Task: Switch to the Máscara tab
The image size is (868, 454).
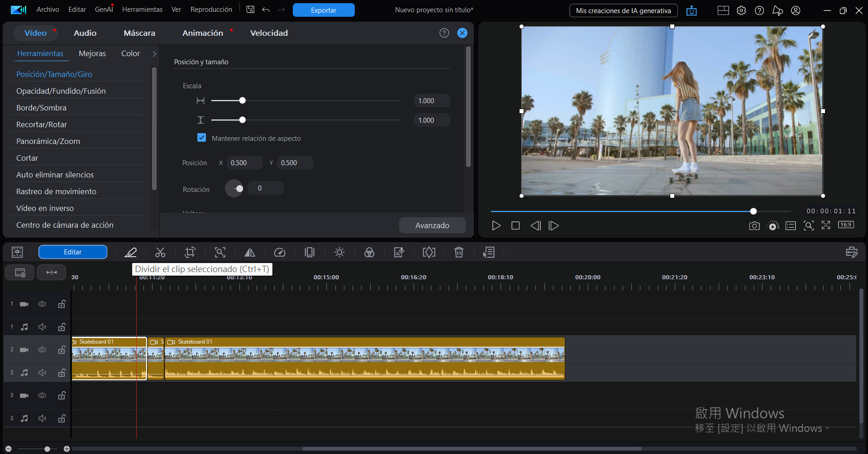Action: [139, 33]
